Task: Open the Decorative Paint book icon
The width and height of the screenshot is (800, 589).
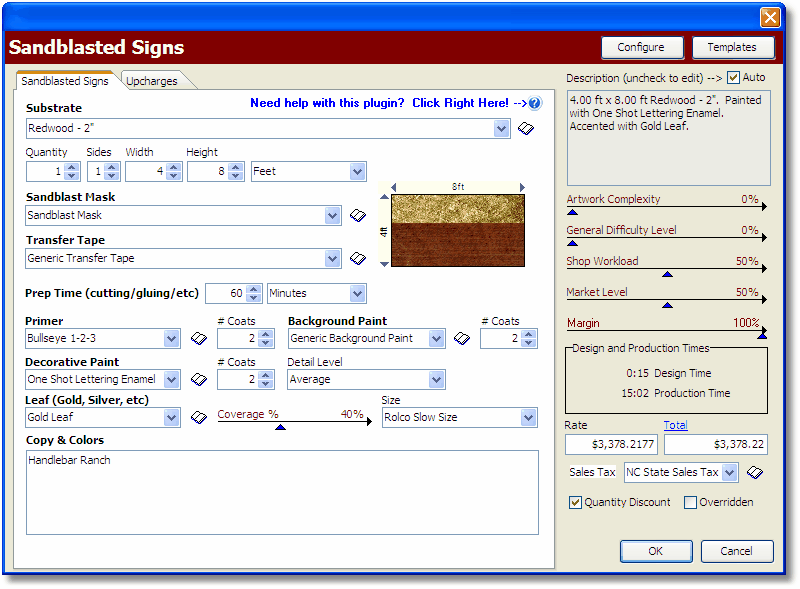Action: [198, 380]
